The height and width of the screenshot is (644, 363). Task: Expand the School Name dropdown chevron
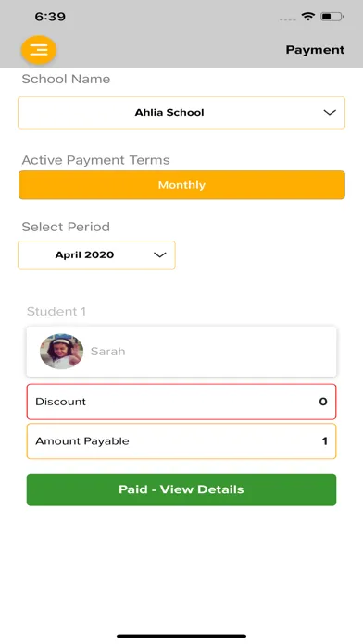click(x=330, y=113)
